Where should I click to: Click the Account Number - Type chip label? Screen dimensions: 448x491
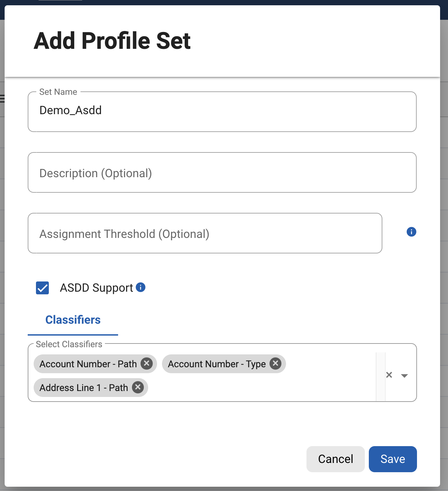point(217,364)
